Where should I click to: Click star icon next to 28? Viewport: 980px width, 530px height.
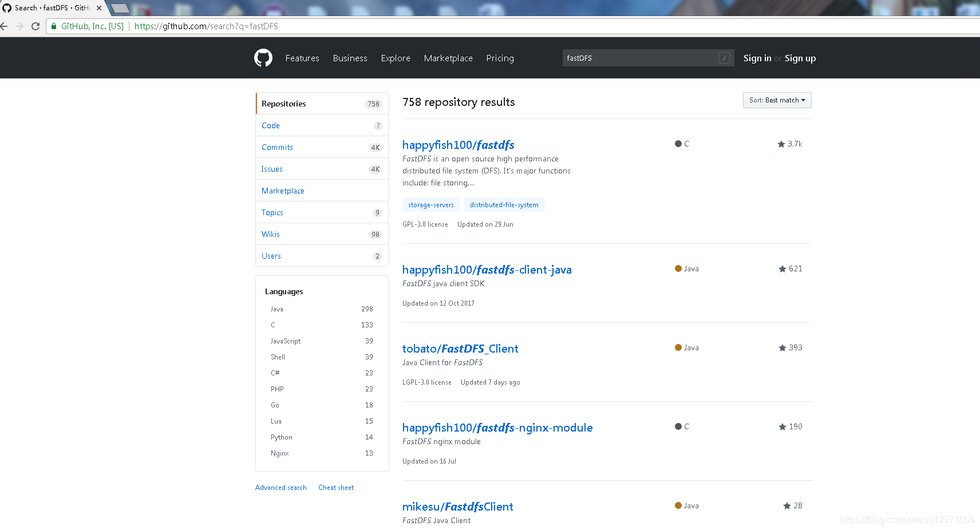tap(787, 506)
